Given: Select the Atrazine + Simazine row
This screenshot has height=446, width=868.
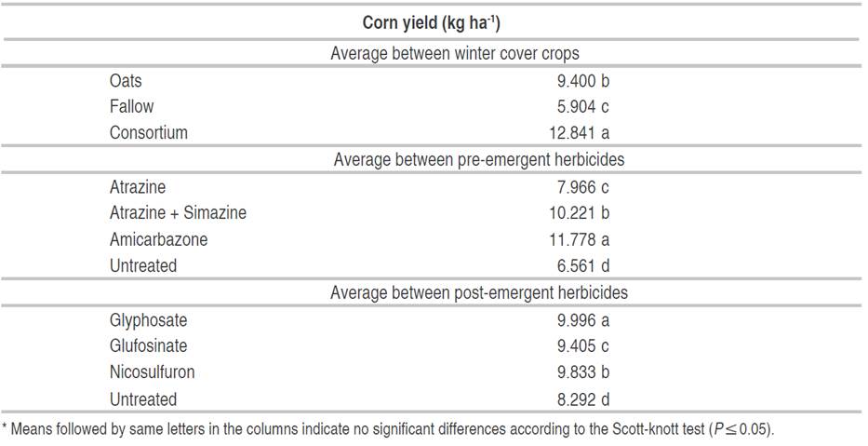Looking at the screenshot, I should coord(178,212).
